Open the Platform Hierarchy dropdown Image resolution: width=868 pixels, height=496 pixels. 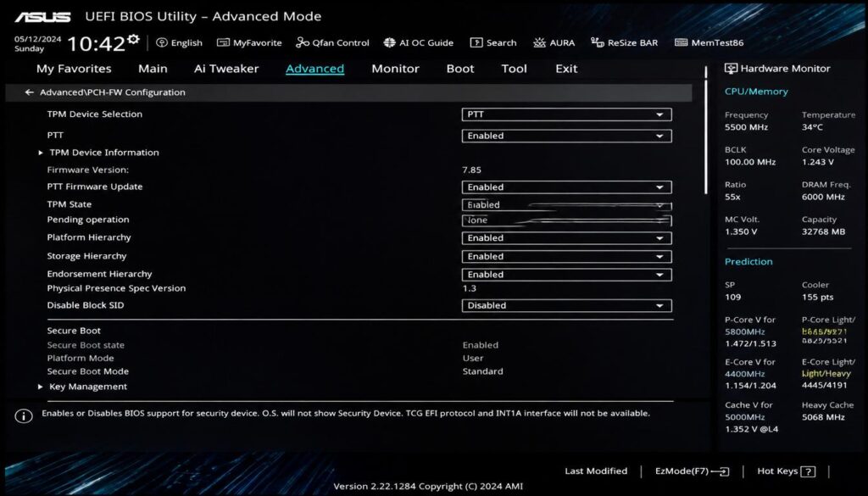coord(566,238)
